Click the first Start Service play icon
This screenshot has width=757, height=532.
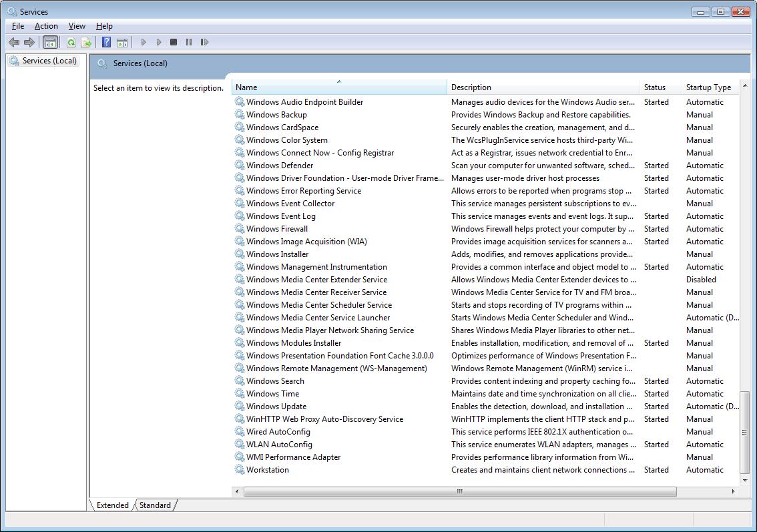tap(144, 43)
